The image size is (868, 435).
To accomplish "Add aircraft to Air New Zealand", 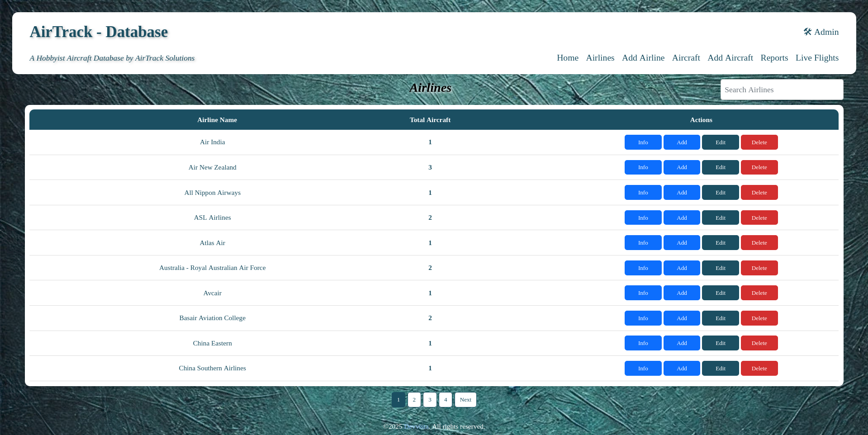I will (x=682, y=167).
